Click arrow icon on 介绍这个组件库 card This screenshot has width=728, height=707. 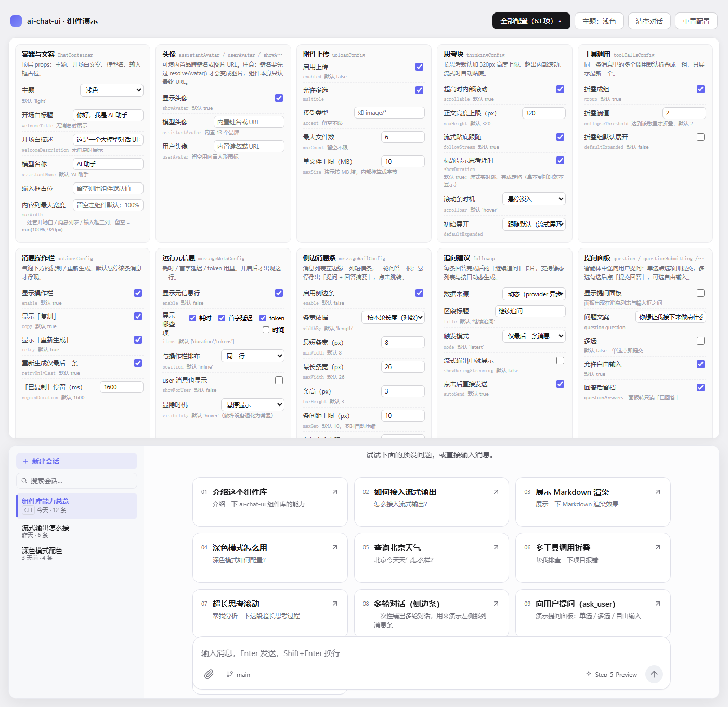pos(335,492)
